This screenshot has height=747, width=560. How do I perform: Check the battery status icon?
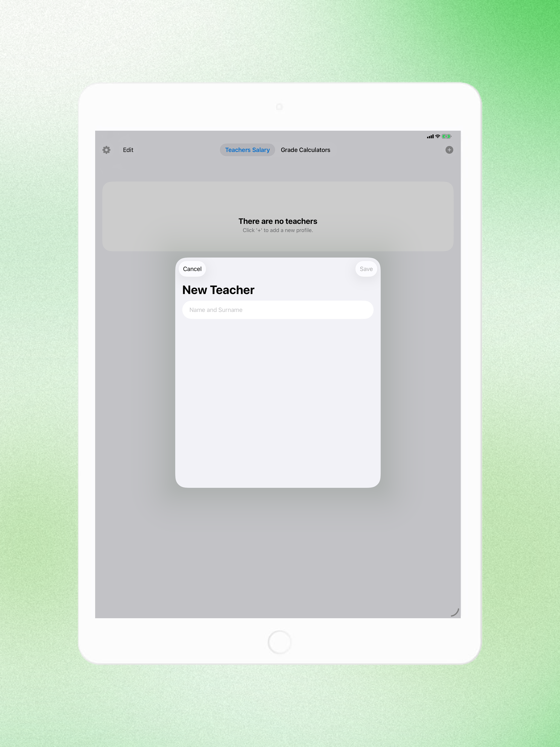click(447, 136)
